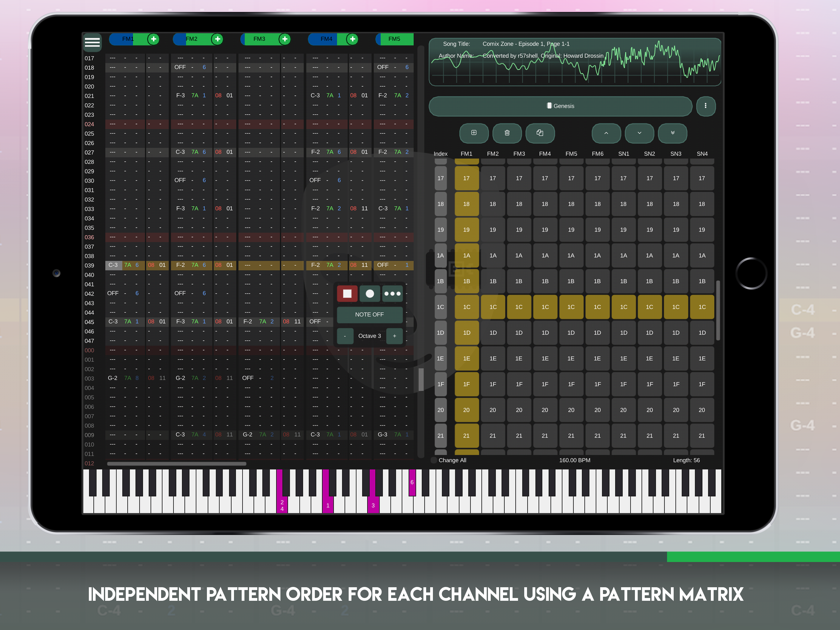Toggle the Change All checkbox
This screenshot has width=840, height=630.
[434, 460]
